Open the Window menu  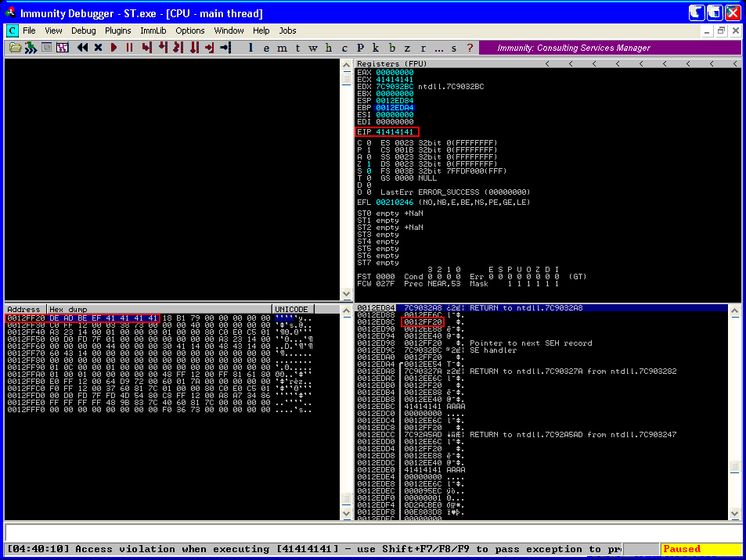pos(229,31)
